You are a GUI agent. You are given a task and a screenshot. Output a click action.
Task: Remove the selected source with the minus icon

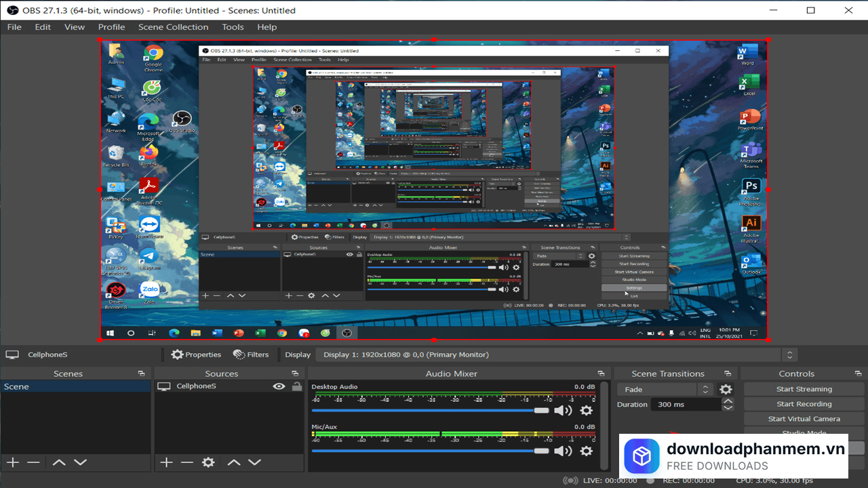point(187,462)
